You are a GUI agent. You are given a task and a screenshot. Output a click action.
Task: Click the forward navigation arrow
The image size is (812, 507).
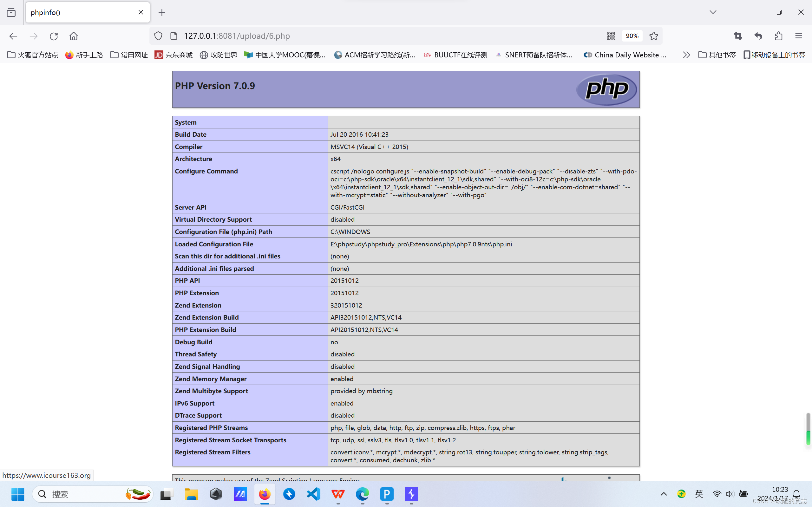tap(34, 36)
